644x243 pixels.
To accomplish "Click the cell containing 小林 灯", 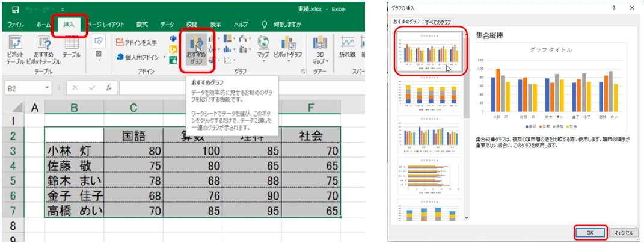I will pos(75,151).
